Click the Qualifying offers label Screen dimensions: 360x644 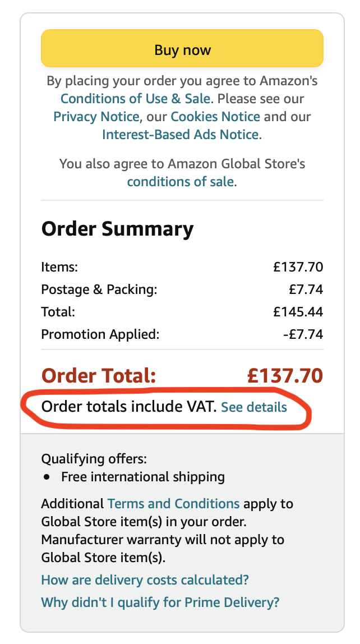click(85, 458)
